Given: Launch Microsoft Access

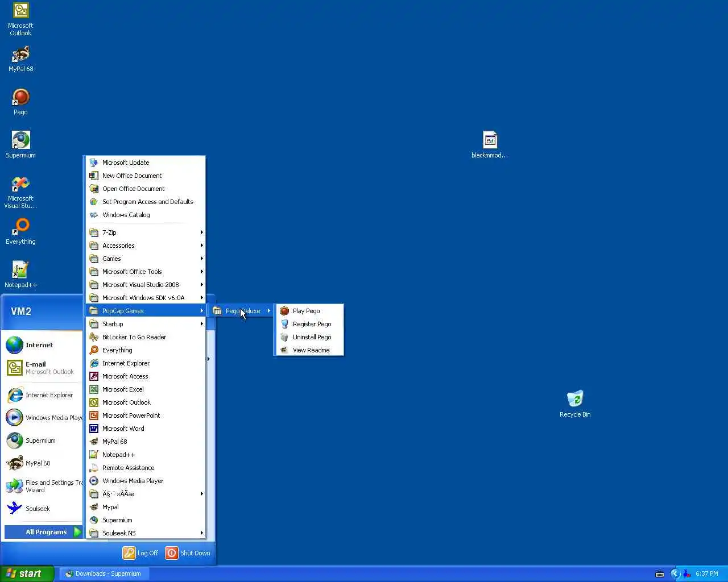Looking at the screenshot, I should (x=146, y=376).
